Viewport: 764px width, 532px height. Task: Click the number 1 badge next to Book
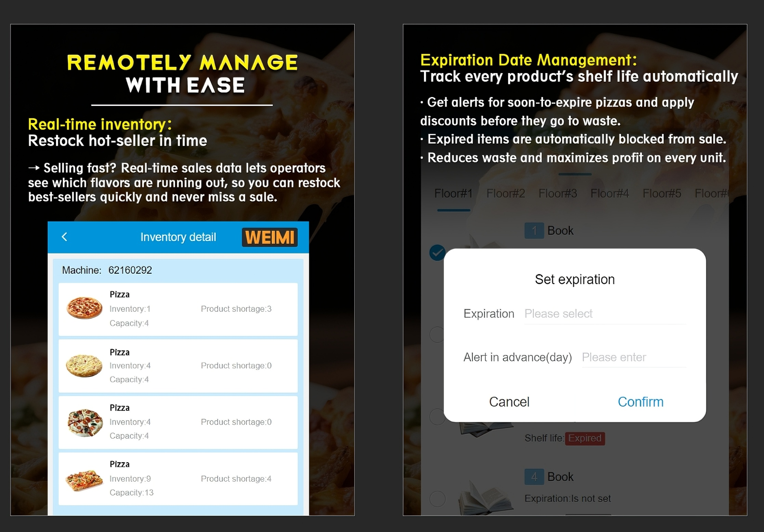534,231
